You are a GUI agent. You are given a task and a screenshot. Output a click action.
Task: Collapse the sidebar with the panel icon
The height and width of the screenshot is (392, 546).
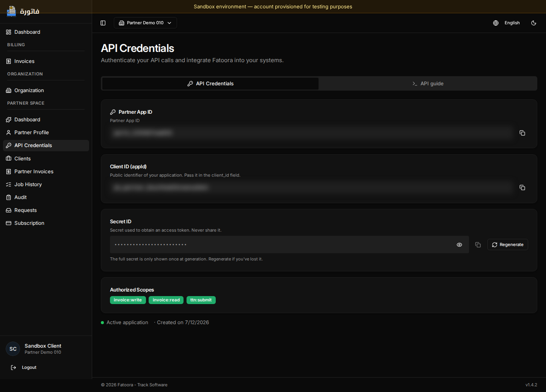click(x=103, y=23)
